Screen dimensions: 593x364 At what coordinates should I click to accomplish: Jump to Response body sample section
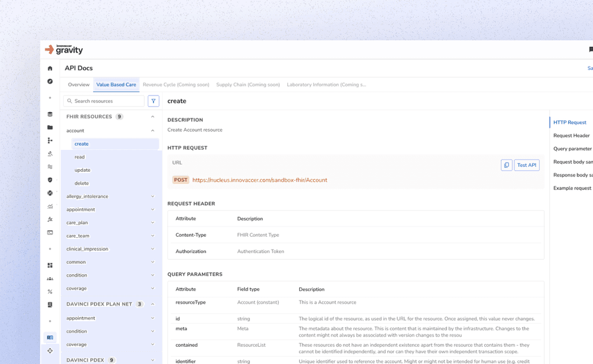(573, 175)
